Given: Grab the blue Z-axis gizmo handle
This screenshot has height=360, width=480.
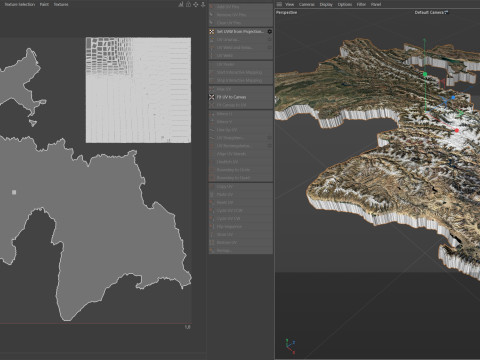Looking at the screenshot, I should (x=453, y=98).
